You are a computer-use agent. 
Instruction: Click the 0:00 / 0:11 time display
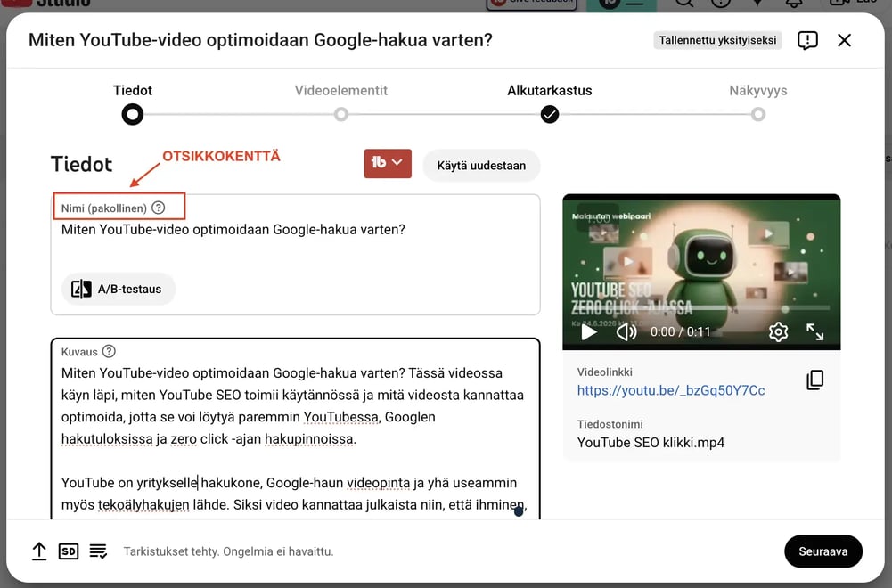coord(681,331)
